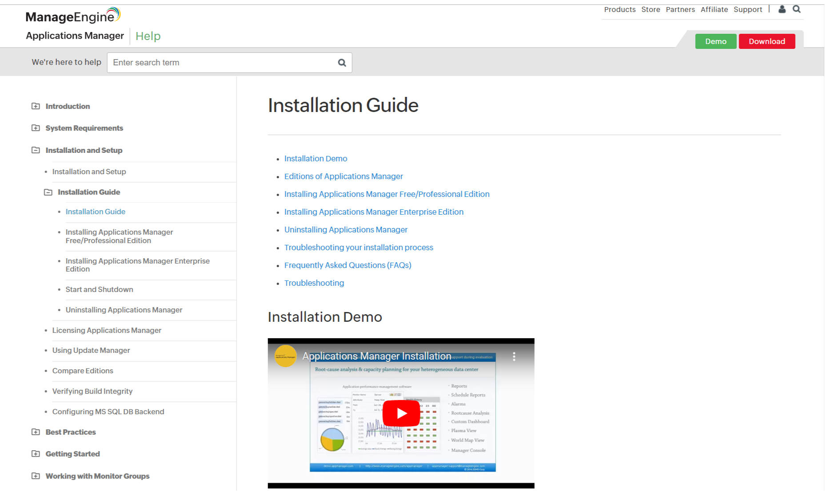The image size is (827, 504).
Task: Play the Applications Manager Installation video
Action: [x=401, y=413]
